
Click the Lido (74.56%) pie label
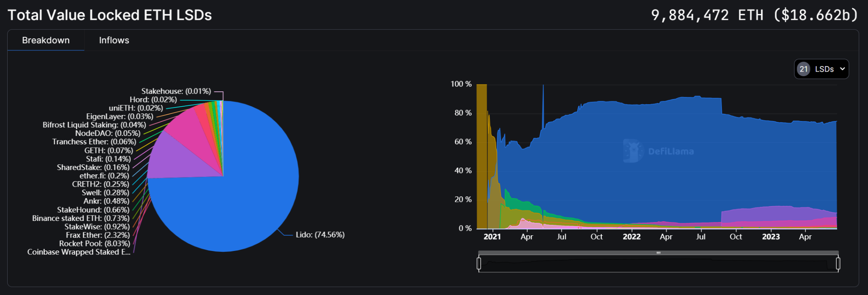[x=320, y=235]
